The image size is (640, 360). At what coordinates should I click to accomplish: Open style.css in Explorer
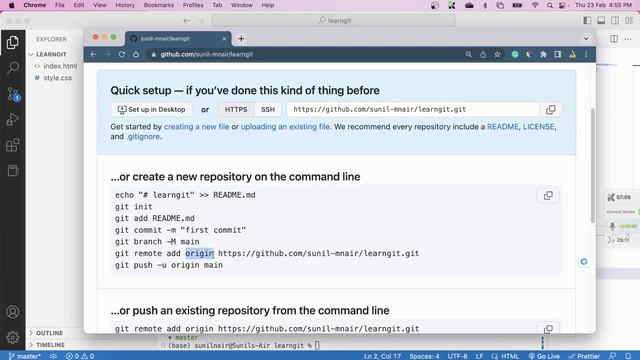click(x=58, y=78)
